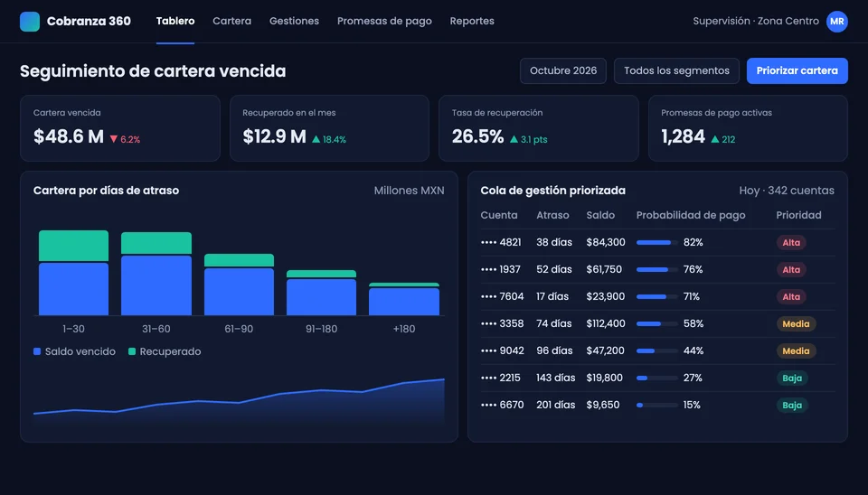The height and width of the screenshot is (495, 868).
Task: Click the Priorizar cartera button
Action: [x=797, y=70]
